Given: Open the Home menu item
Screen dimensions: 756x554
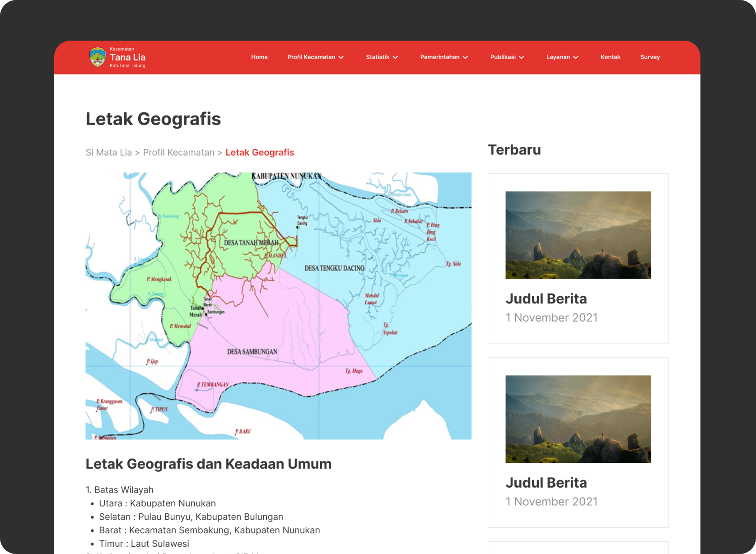Looking at the screenshot, I should tap(259, 57).
